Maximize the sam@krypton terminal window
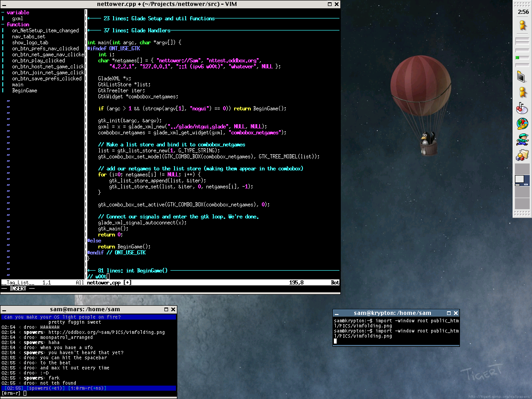 pos(448,313)
